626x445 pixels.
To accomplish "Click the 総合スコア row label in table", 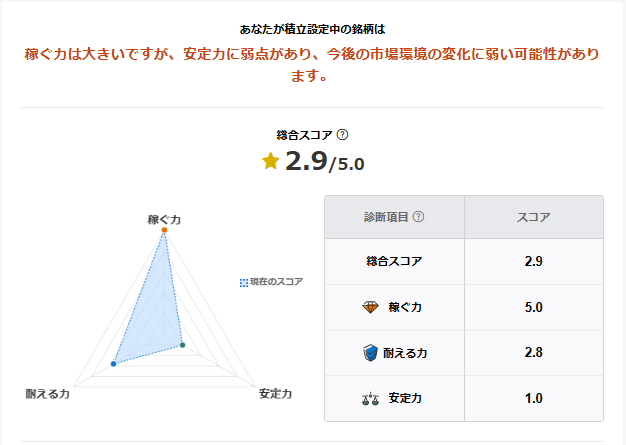I will pos(394,262).
